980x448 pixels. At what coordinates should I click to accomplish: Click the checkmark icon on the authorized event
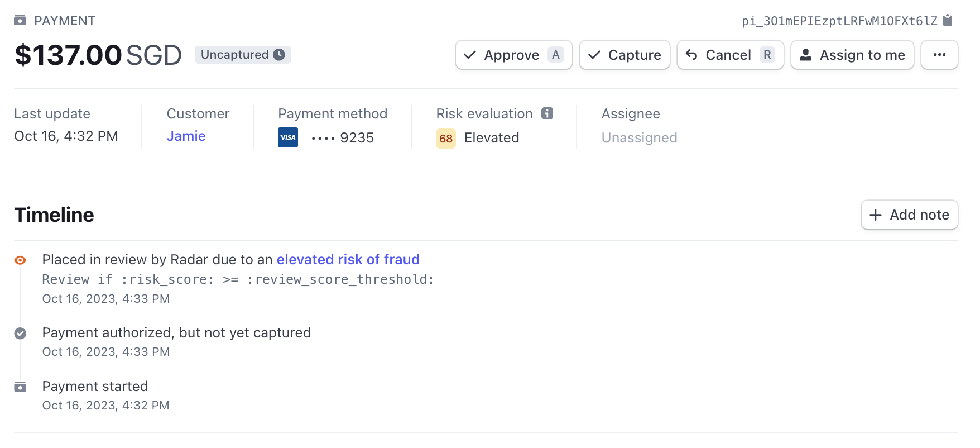tap(20, 333)
